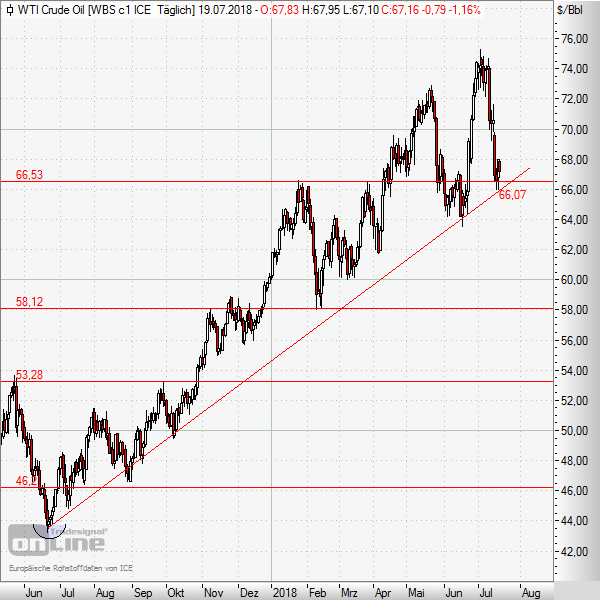600x600 pixels.
Task: Click the Aug label at right end of time axis
Action: point(531,593)
